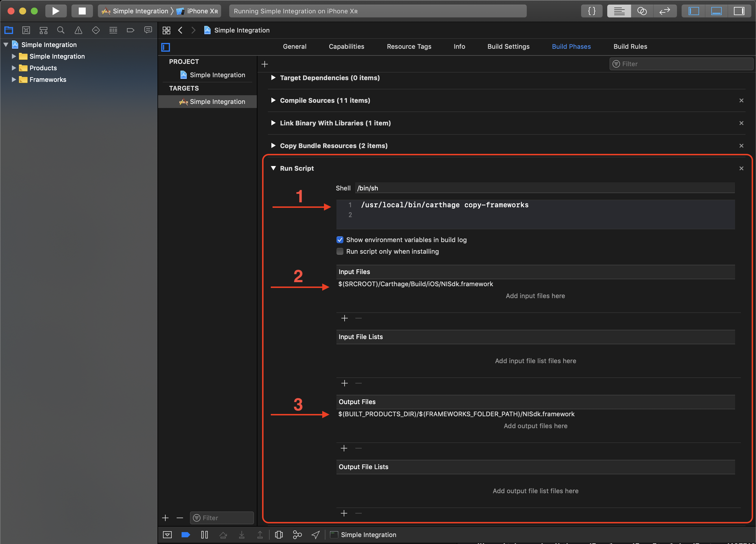Expand the Simple Integration folder
Viewport: 756px width, 544px height.
14,56
